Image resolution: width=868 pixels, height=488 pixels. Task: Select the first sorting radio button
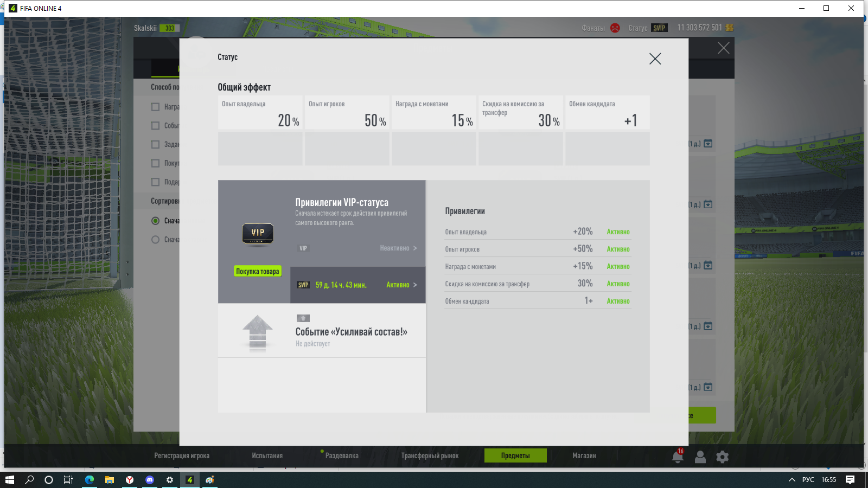tap(156, 221)
